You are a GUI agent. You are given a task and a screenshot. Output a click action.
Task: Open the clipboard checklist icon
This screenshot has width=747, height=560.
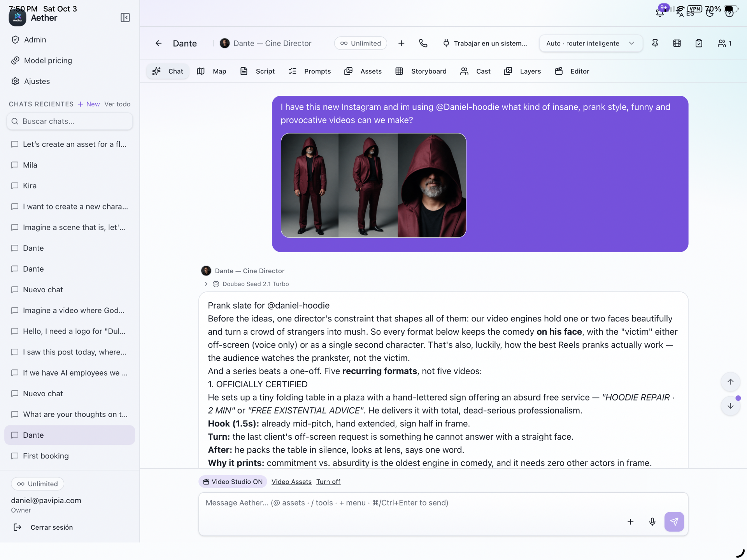click(x=699, y=43)
